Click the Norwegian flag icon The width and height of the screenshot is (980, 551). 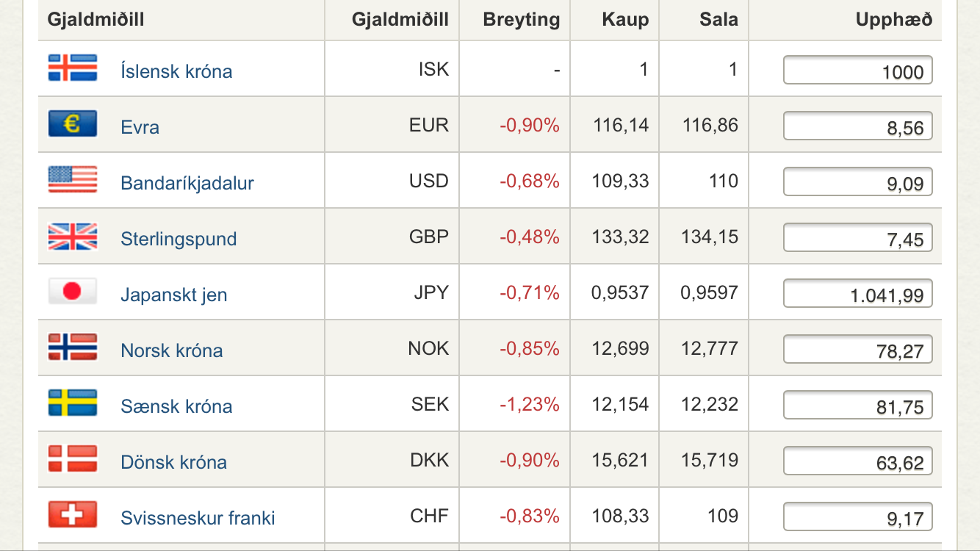click(x=73, y=347)
